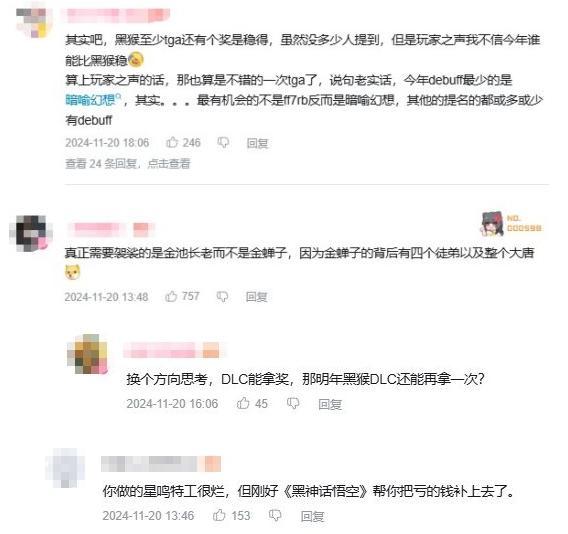Dislike the comment posted at 13:48

222,297
